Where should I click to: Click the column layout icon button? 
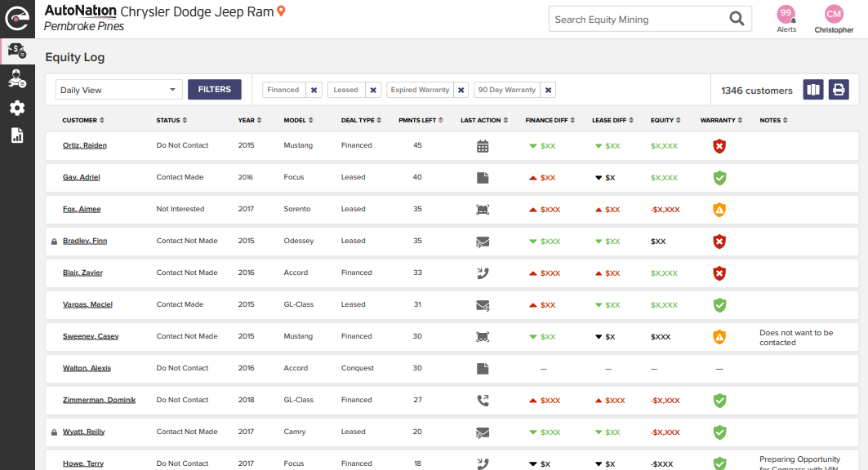812,90
